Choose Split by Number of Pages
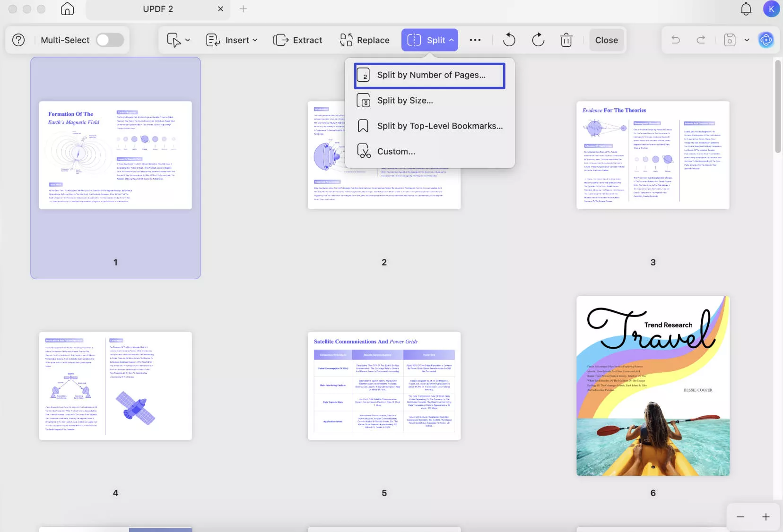This screenshot has width=783, height=532. [x=430, y=75]
